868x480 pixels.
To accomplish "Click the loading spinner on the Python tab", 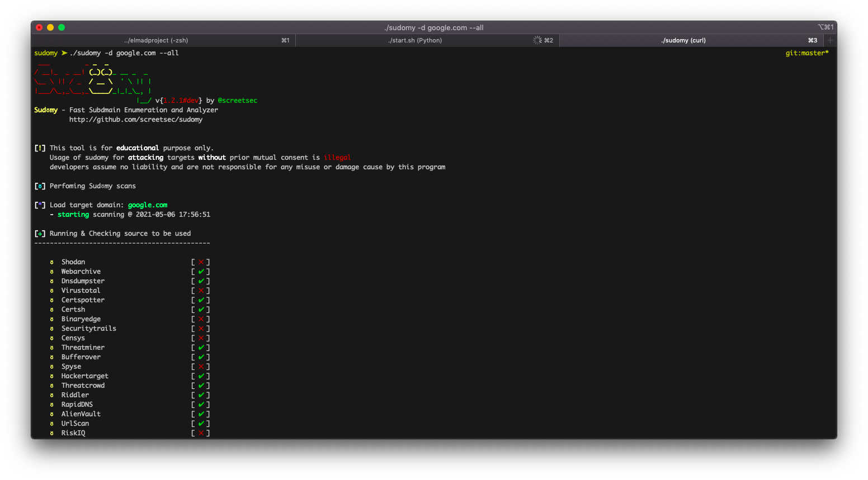I will (x=536, y=40).
